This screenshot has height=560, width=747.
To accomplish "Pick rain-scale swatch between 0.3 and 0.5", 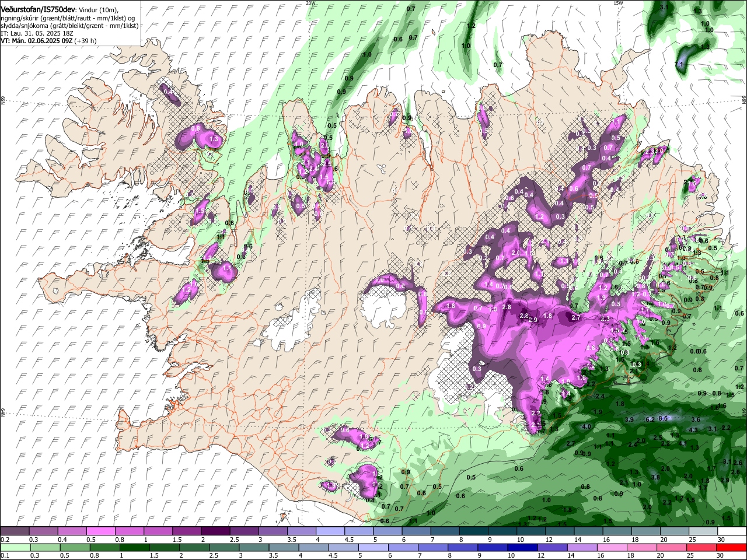I will 45,548.
